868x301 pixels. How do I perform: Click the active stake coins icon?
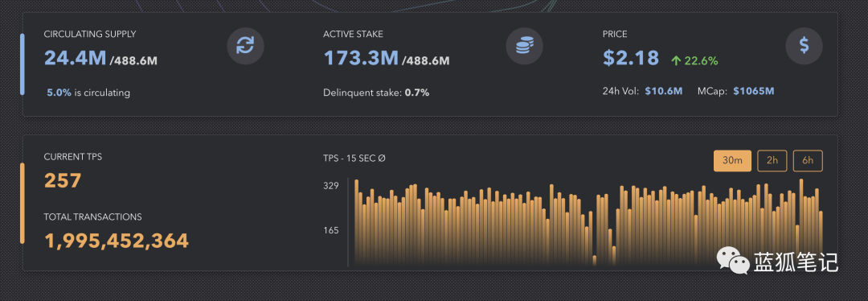(x=524, y=45)
